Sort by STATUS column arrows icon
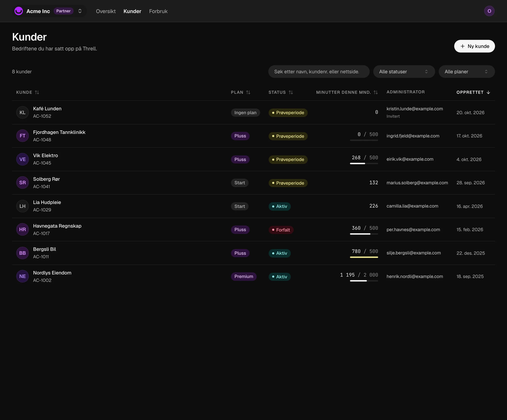Screen dimensions: 507x420 291,92
